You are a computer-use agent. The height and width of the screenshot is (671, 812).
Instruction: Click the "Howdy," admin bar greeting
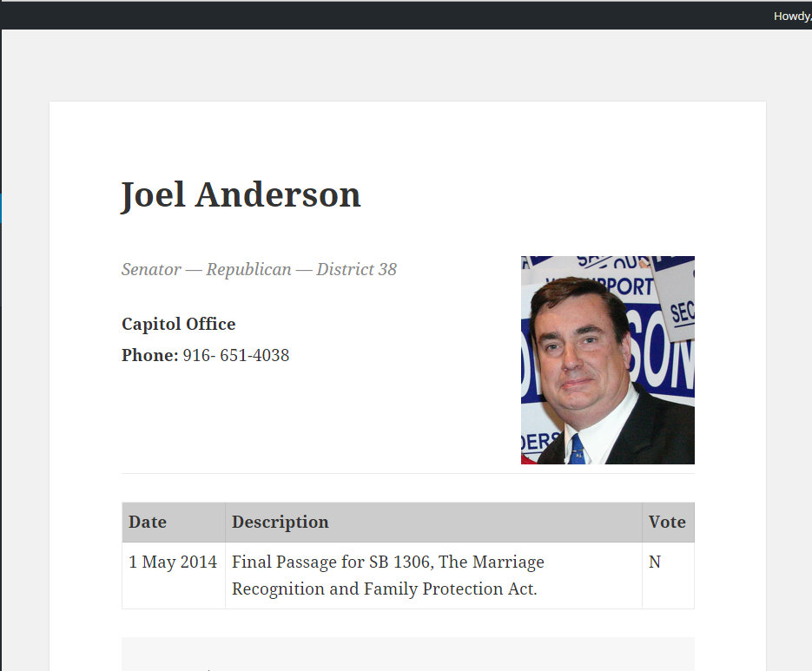coord(792,16)
